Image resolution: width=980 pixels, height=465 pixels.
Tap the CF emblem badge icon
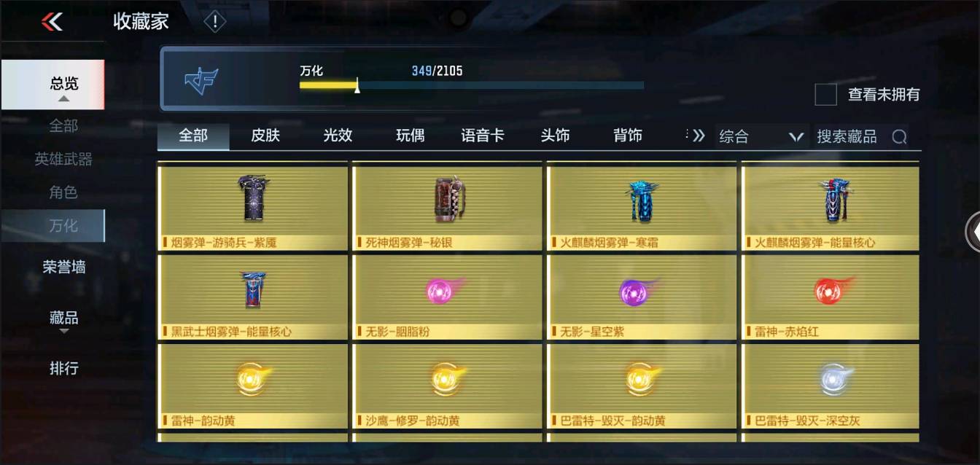point(201,79)
